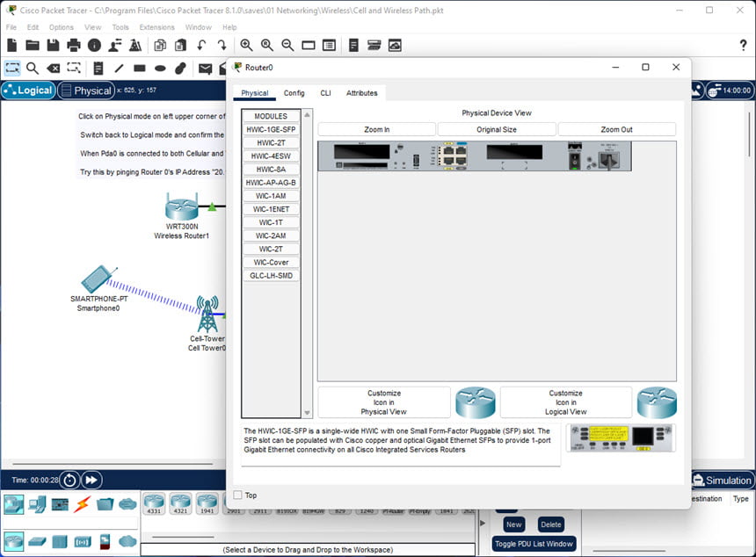Screen dimensions: 756x557
Task: Toggle the router power switch
Action: click(x=575, y=161)
